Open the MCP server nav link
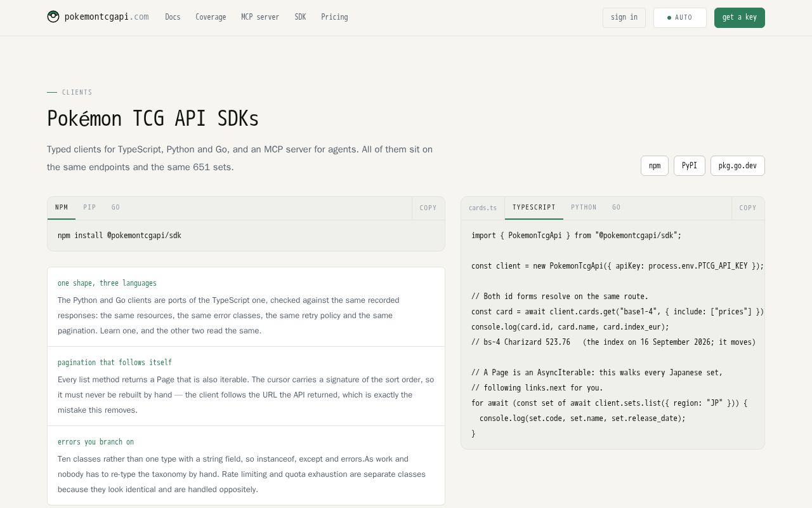This screenshot has width=812, height=508. (260, 17)
